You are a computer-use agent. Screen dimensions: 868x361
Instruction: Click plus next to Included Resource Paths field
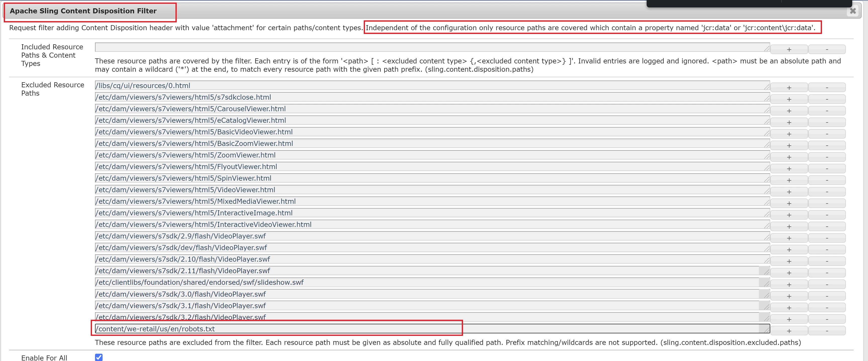pos(789,50)
